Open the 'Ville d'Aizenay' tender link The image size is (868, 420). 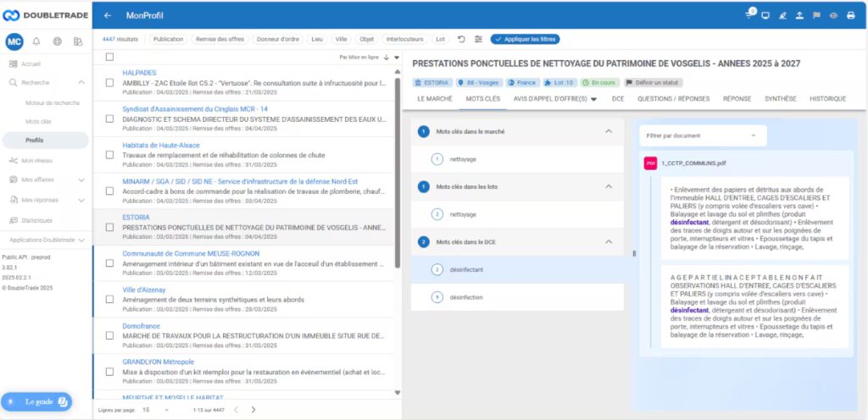(x=142, y=290)
